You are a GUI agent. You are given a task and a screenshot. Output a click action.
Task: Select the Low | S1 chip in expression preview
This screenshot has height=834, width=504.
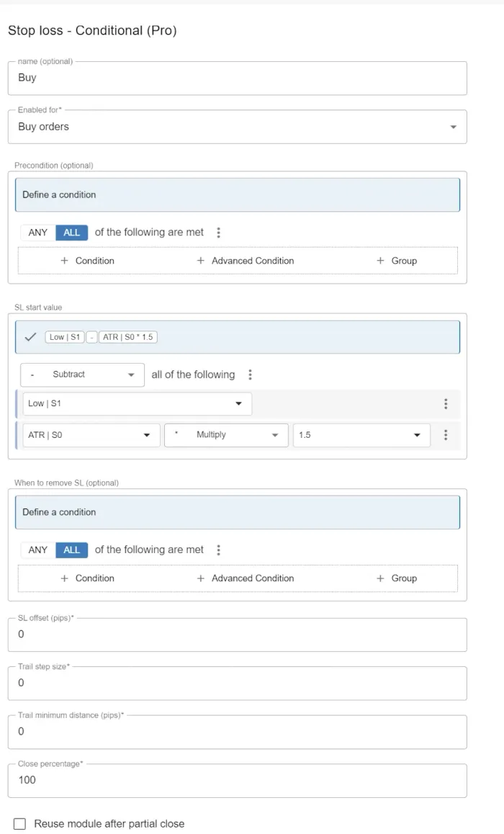pyautogui.click(x=64, y=336)
